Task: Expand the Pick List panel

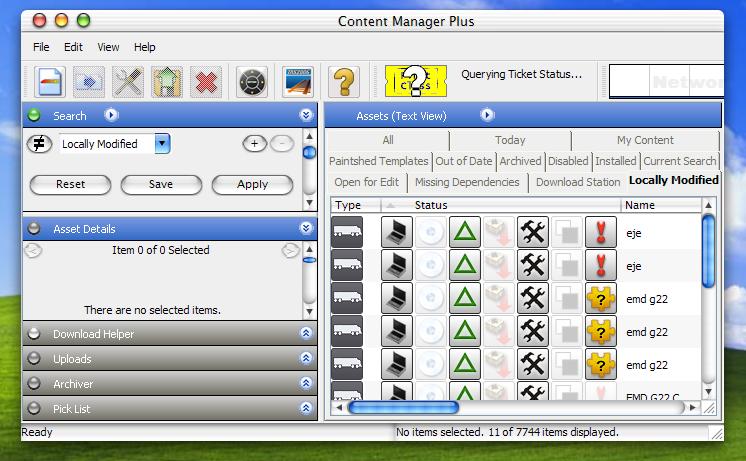Action: point(305,409)
